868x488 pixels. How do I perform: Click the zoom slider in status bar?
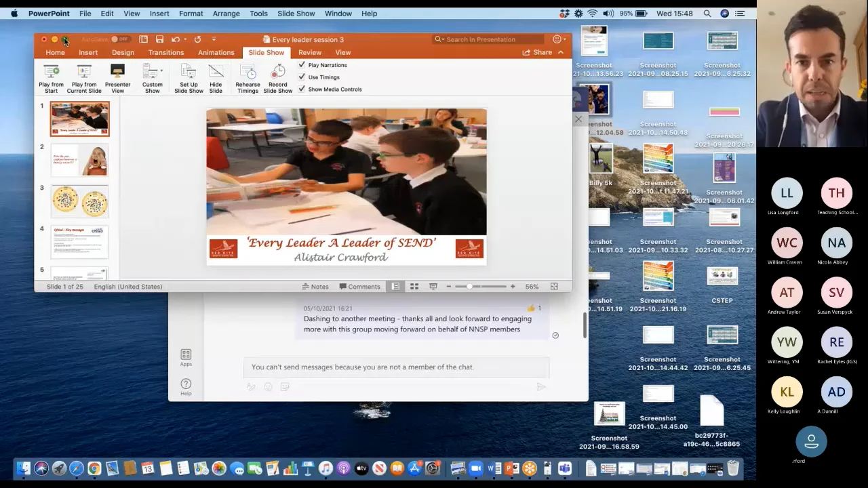click(469, 287)
